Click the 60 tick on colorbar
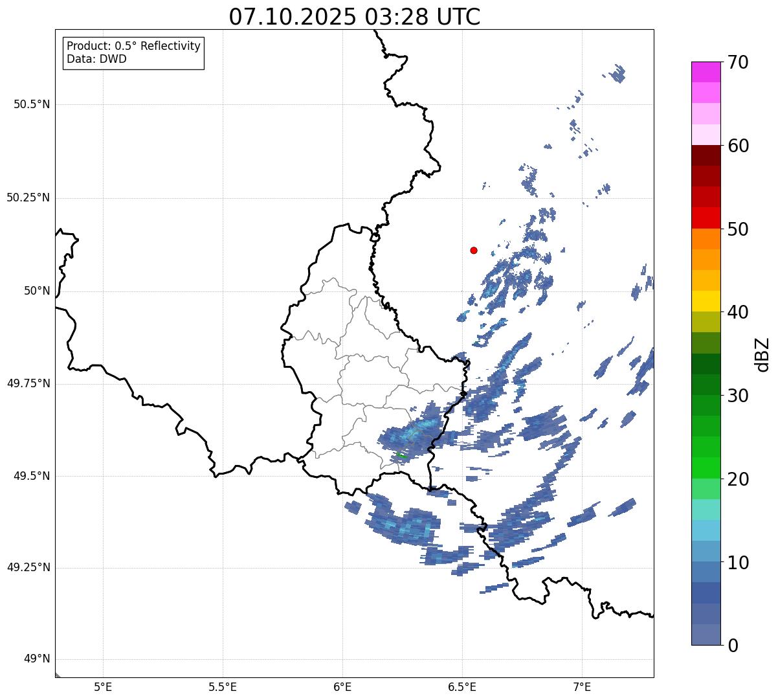 click(738, 146)
